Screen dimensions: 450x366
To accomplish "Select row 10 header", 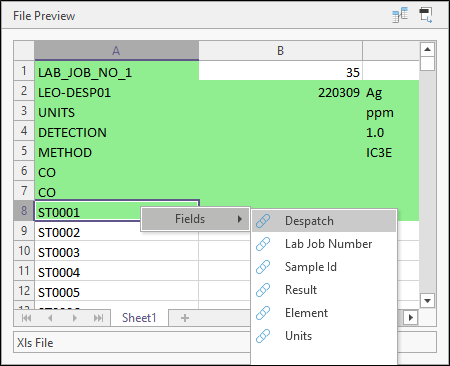I will (24, 251).
